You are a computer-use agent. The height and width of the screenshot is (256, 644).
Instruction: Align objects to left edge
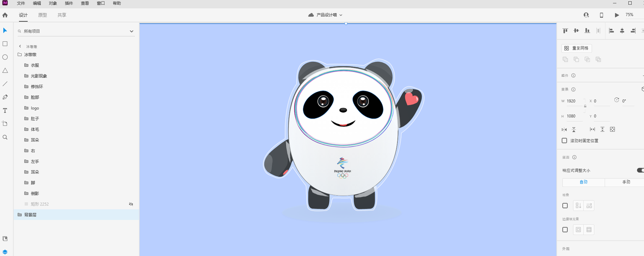[x=611, y=31]
